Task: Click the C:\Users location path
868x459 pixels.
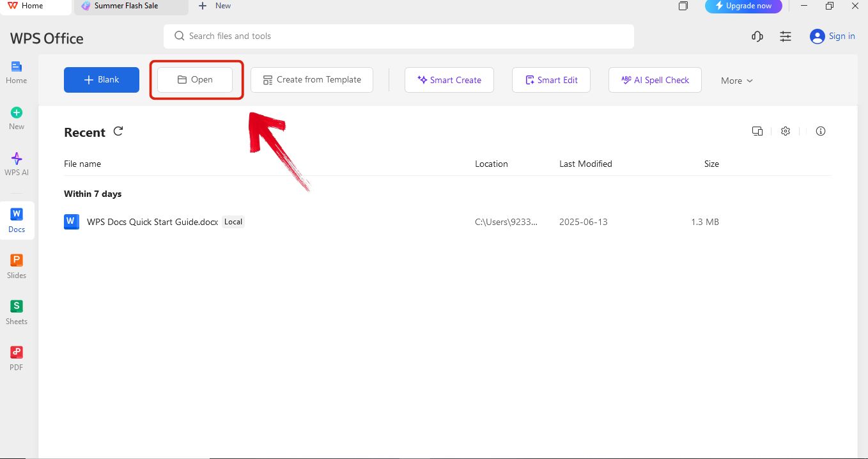Action: click(506, 222)
